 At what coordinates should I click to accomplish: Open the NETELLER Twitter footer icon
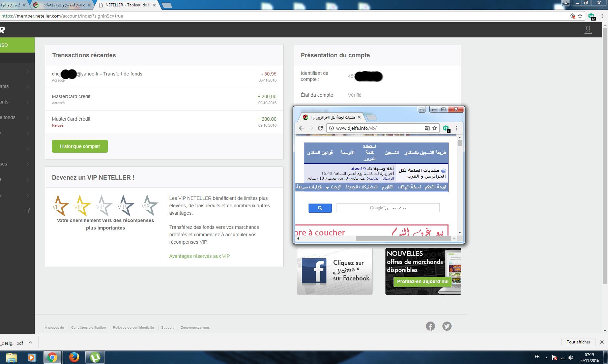point(447,326)
